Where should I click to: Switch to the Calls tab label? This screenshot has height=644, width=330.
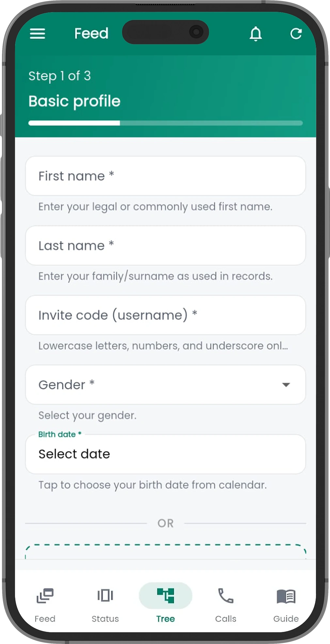coord(226,619)
